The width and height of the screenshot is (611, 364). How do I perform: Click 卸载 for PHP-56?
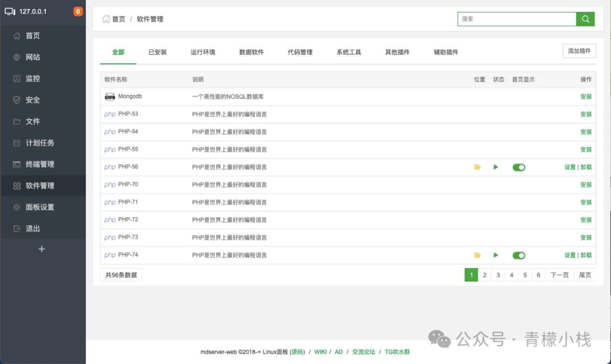click(586, 167)
